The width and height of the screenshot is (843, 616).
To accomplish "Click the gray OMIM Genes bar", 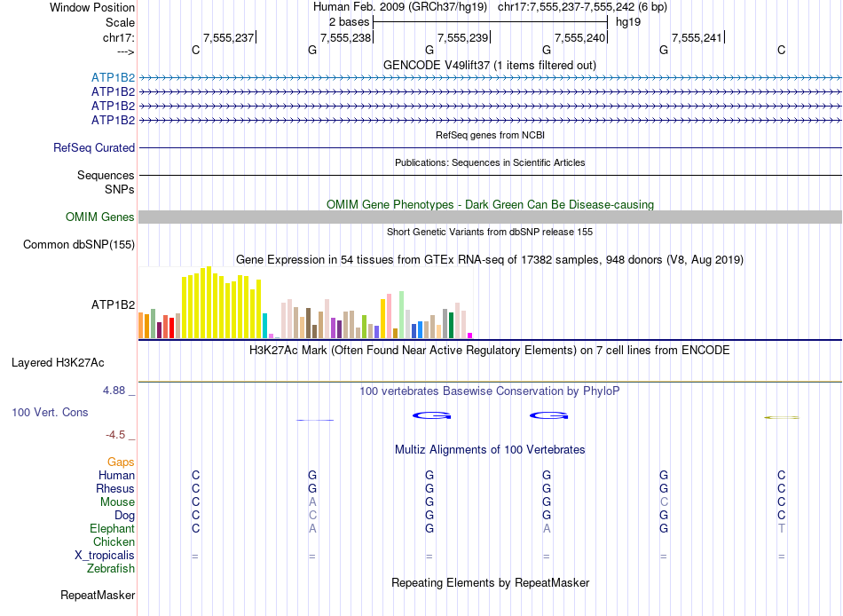I will [x=490, y=217].
